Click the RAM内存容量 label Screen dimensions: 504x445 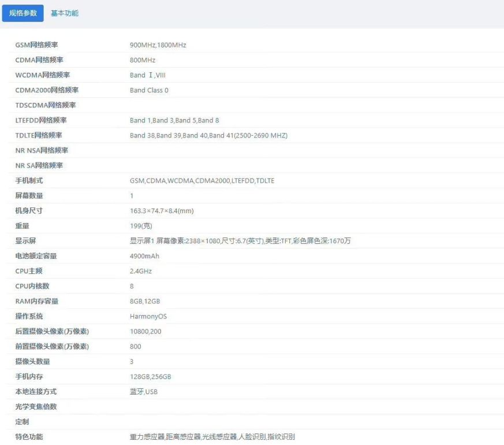point(37,302)
